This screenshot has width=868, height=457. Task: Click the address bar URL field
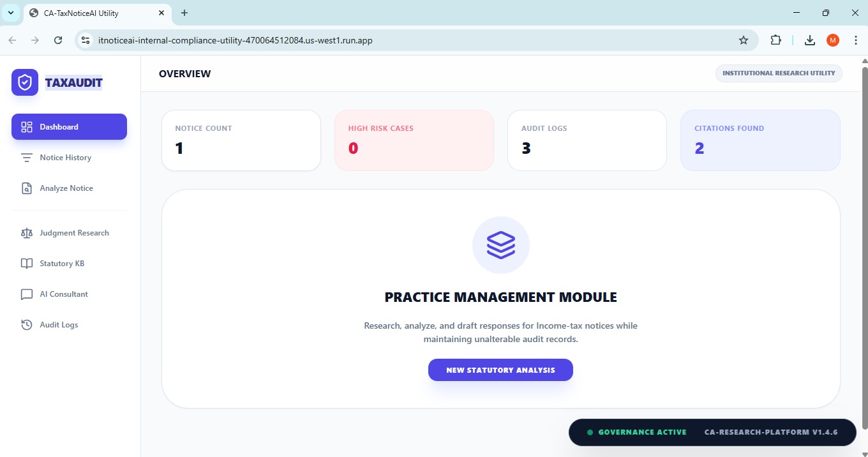(408, 40)
